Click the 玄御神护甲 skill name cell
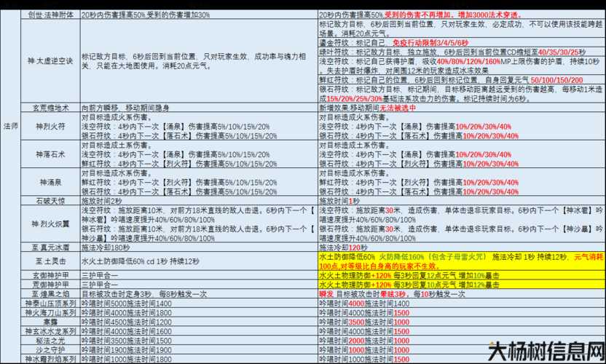 [x=51, y=275]
